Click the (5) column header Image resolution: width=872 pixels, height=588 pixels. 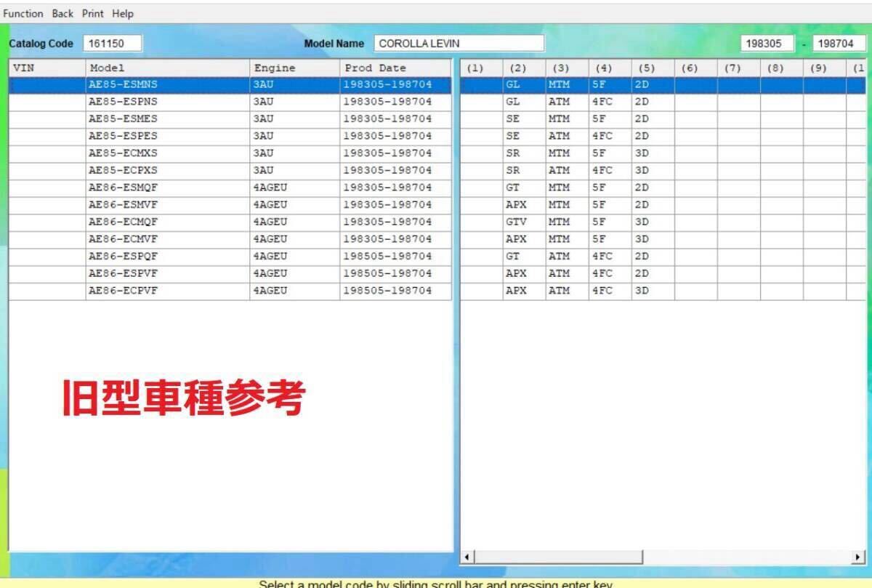653,68
